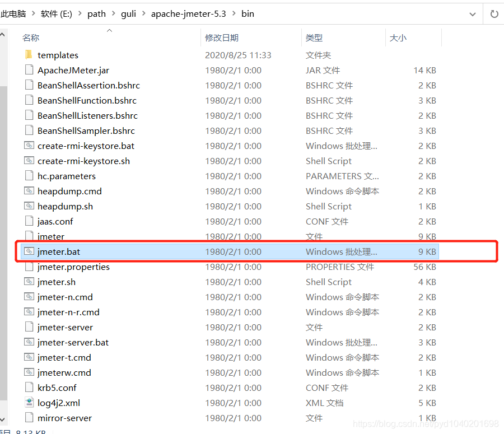Click the jaas.conf file icon
Viewport: 504px width, 434px height.
pos(29,221)
